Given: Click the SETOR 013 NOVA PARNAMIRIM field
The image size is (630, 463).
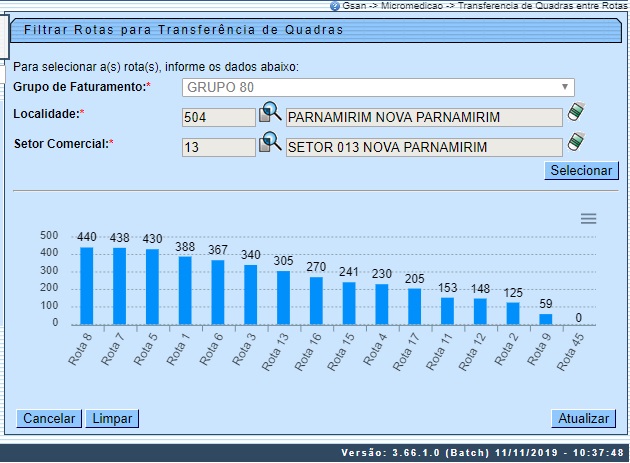Looking at the screenshot, I should pos(424,147).
